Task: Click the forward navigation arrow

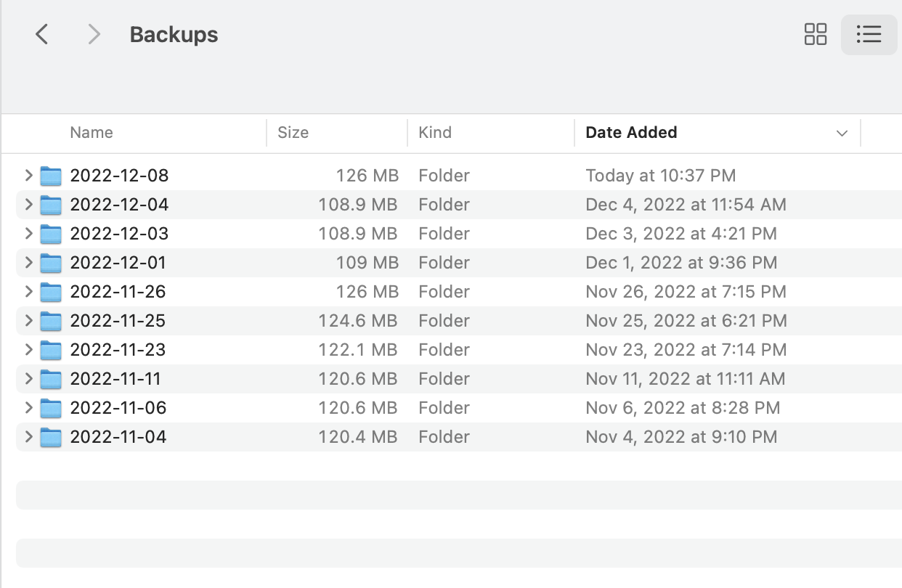Action: pyautogui.click(x=93, y=34)
